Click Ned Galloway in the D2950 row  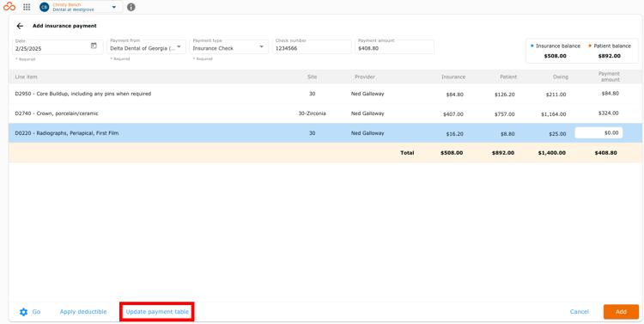[368, 94]
